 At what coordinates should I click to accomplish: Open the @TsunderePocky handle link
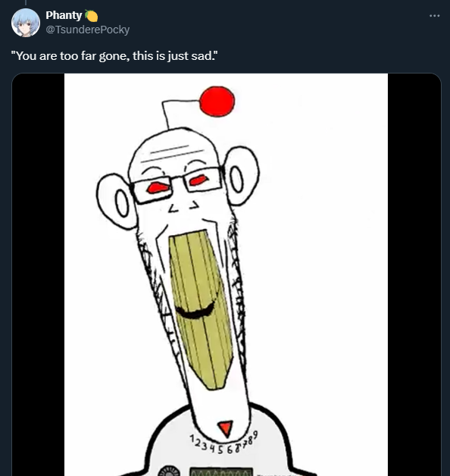87,30
